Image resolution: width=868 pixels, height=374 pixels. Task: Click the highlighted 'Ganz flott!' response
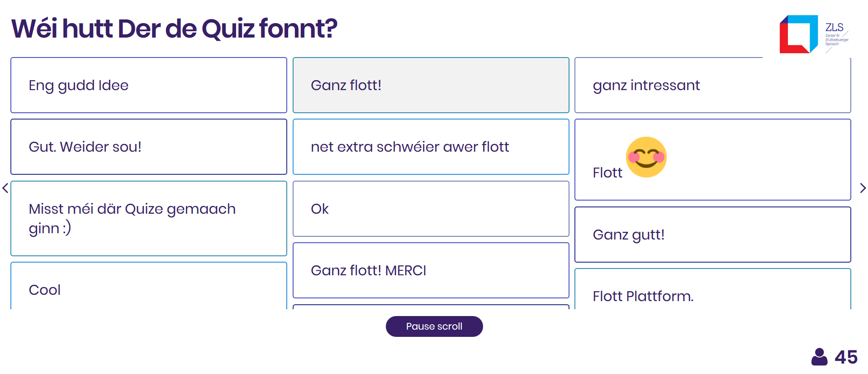tap(431, 85)
